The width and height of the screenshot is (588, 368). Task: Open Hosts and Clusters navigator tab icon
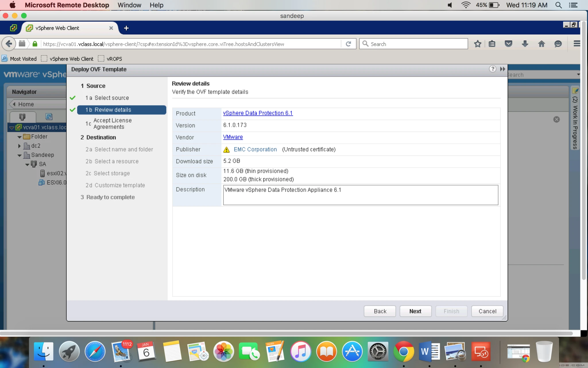pos(22,116)
